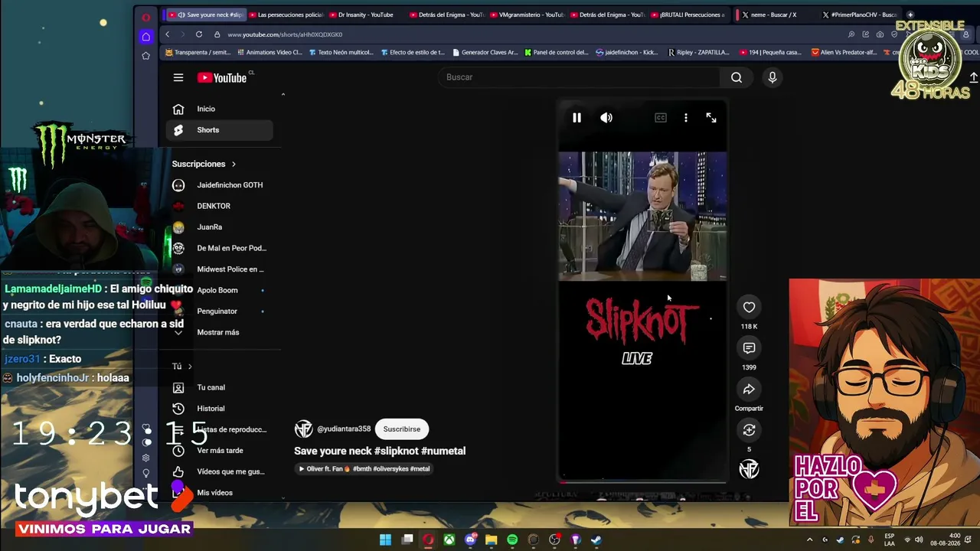Open the Texto Neón multicolor bookmark

[340, 53]
